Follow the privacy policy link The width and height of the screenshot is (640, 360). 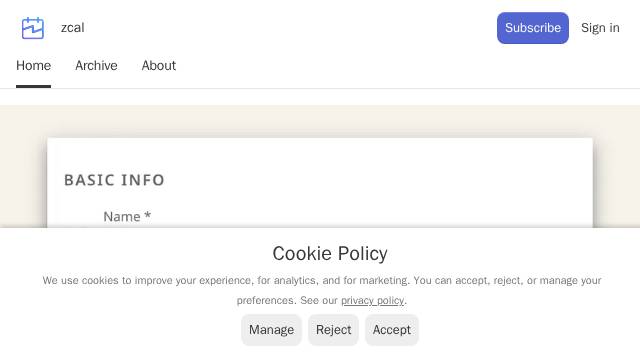(372, 300)
